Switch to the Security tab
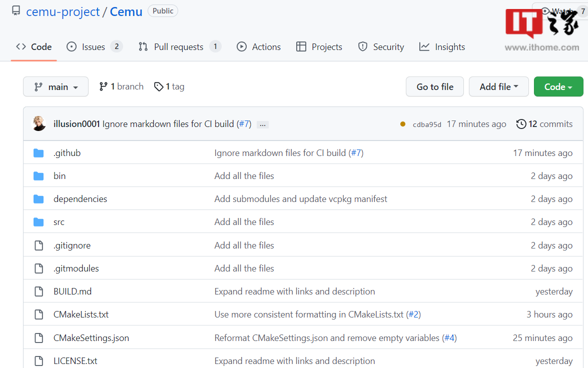This screenshot has height=368, width=588. click(x=381, y=47)
